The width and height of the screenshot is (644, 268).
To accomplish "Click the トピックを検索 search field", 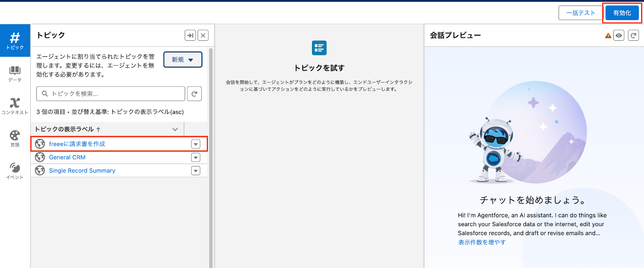I will click(111, 94).
